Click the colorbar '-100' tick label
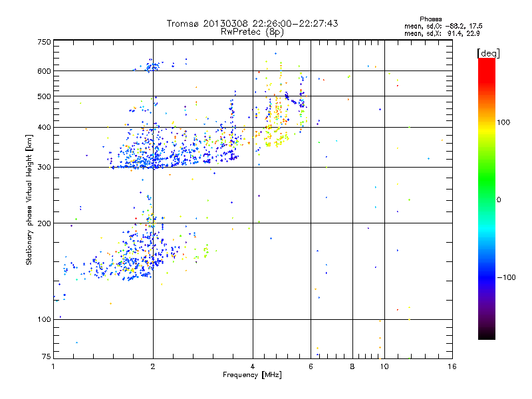 point(506,277)
